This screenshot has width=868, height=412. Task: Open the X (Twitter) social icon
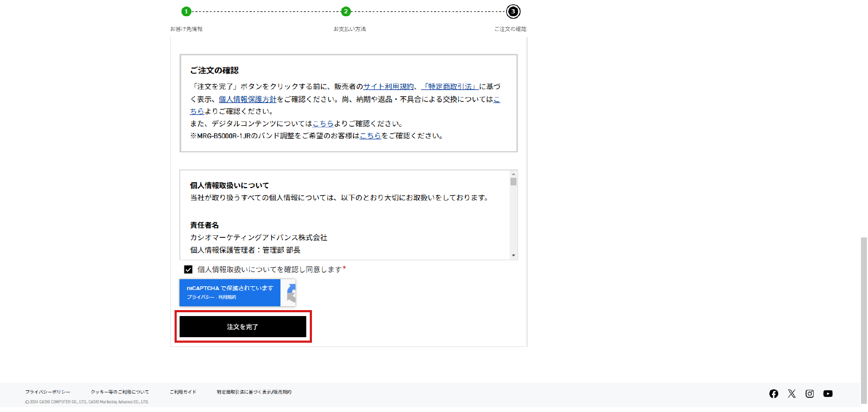coord(792,394)
